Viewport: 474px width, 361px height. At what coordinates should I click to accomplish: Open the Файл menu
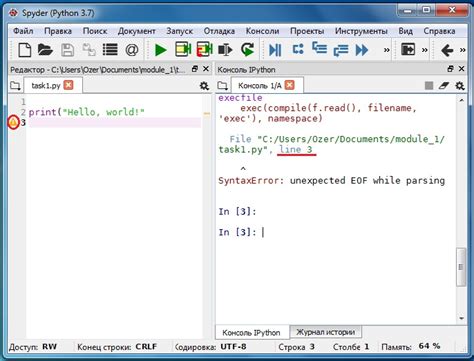pyautogui.click(x=23, y=31)
